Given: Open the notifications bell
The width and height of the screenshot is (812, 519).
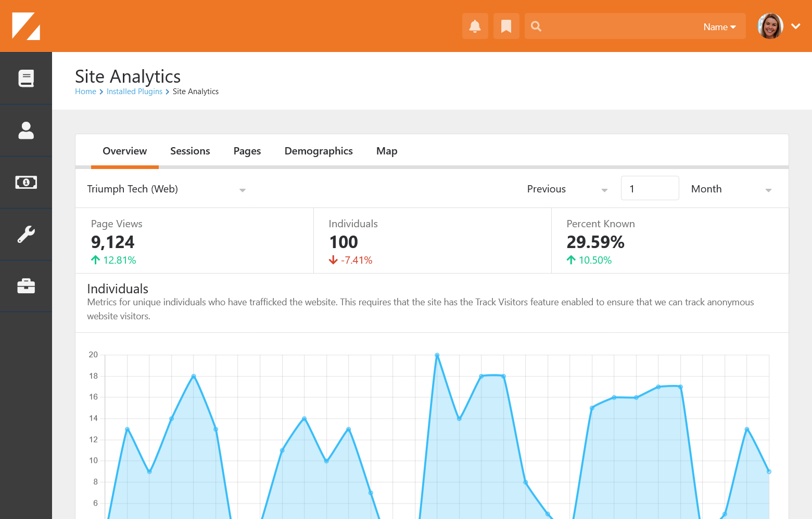Looking at the screenshot, I should click(475, 26).
